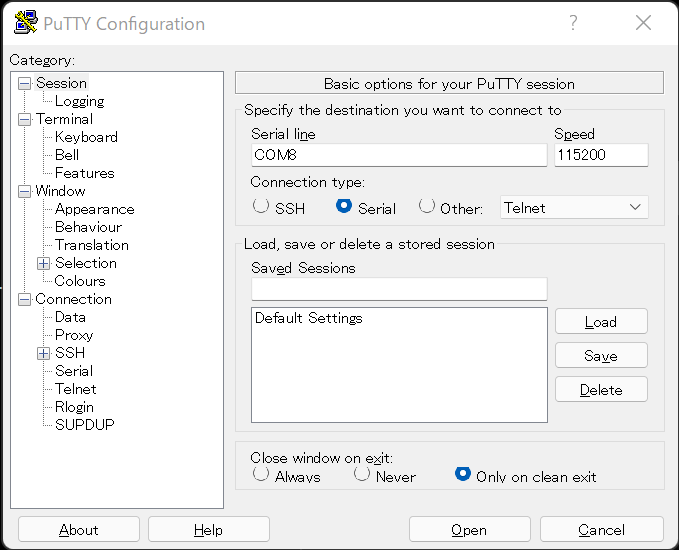Select the SSH connection type radio

point(261,206)
